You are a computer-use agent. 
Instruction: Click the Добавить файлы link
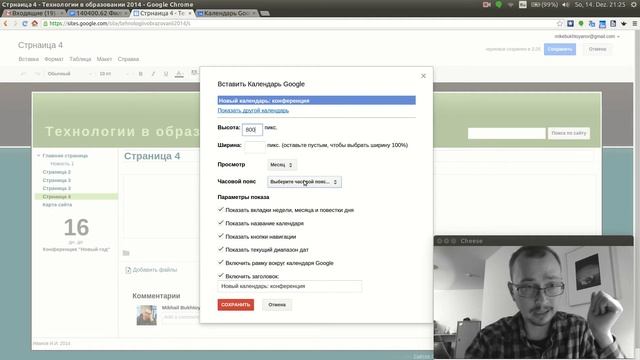pos(155,270)
